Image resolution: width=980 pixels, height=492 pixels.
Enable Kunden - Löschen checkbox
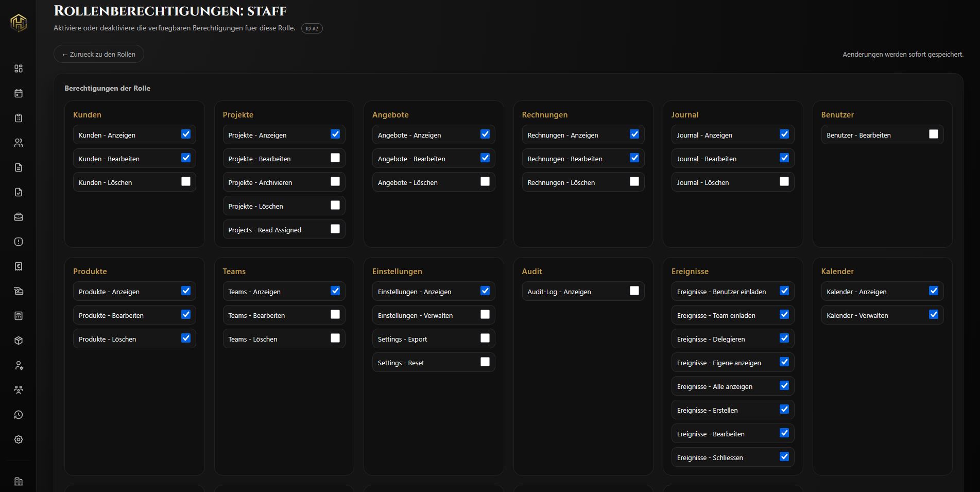pyautogui.click(x=186, y=181)
